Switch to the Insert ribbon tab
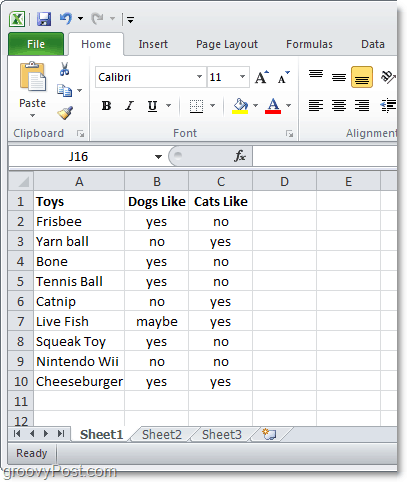The width and height of the screenshot is (407, 482). coord(153,44)
